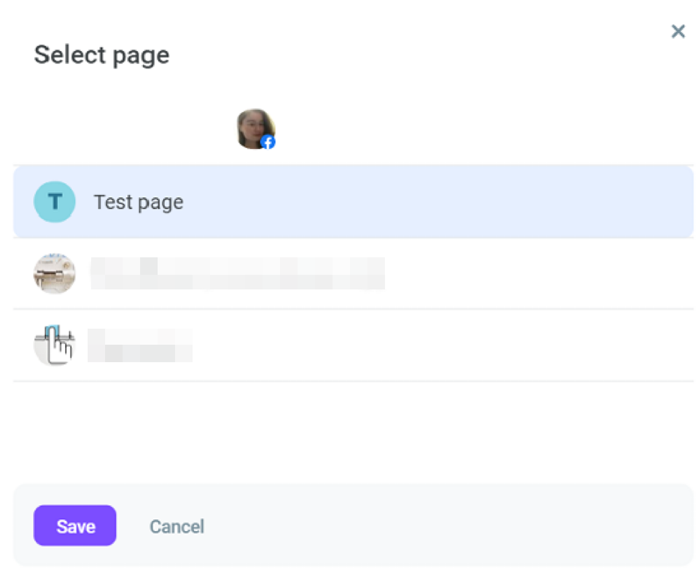Save the selected page
Screen dimensions: 700x572
[75, 526]
